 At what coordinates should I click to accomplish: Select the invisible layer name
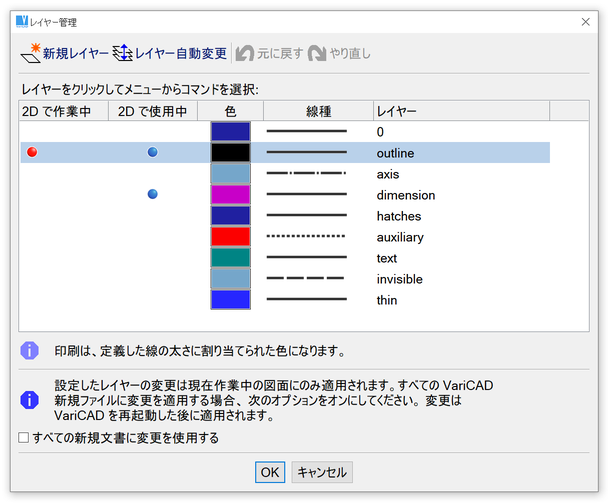click(x=400, y=279)
